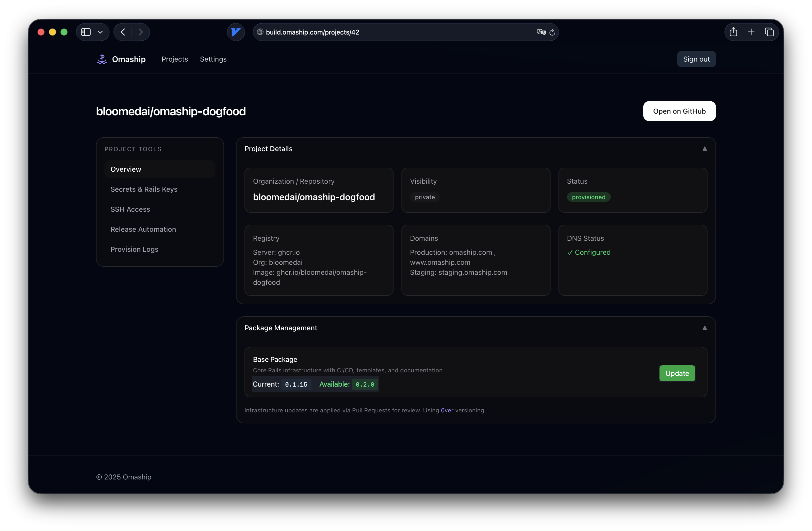The height and width of the screenshot is (531, 812).
Task: Reload the current page
Action: [x=552, y=32]
